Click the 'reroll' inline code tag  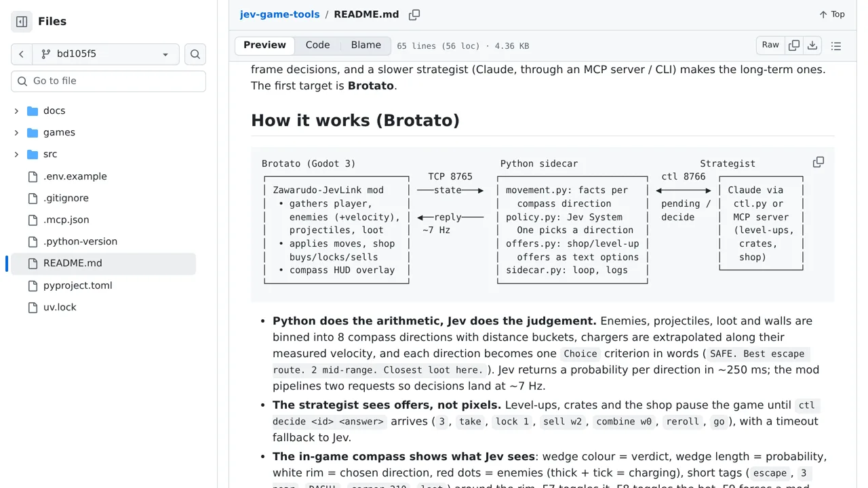point(682,422)
